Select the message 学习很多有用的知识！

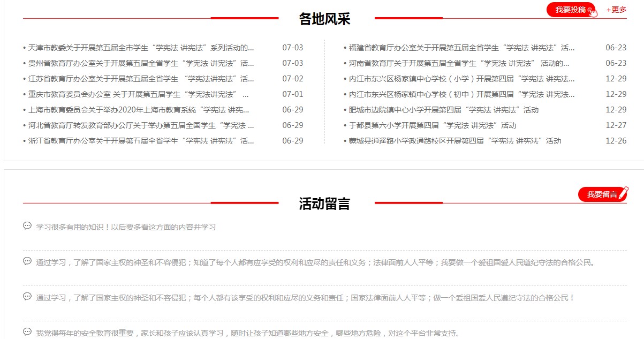pos(126,227)
